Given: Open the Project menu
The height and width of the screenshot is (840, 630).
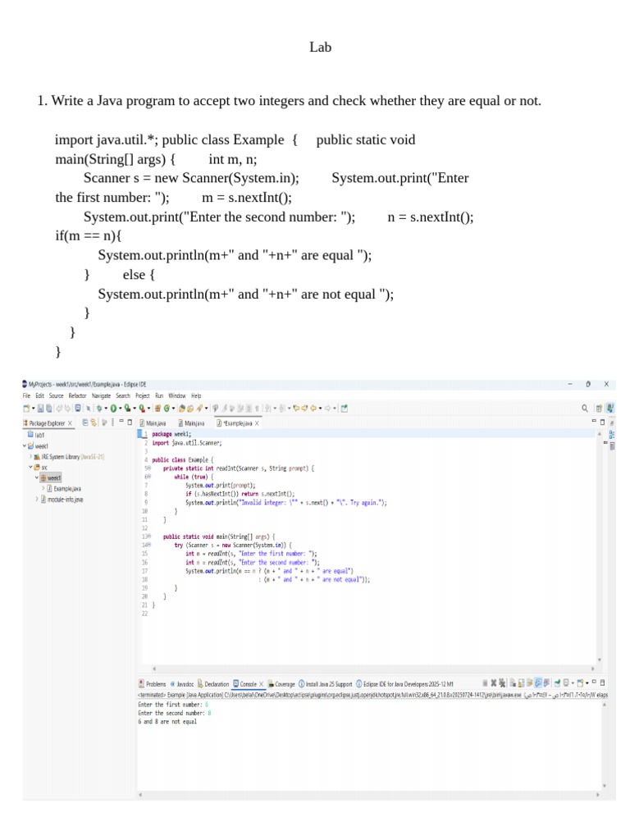Looking at the screenshot, I should pyautogui.click(x=143, y=396).
